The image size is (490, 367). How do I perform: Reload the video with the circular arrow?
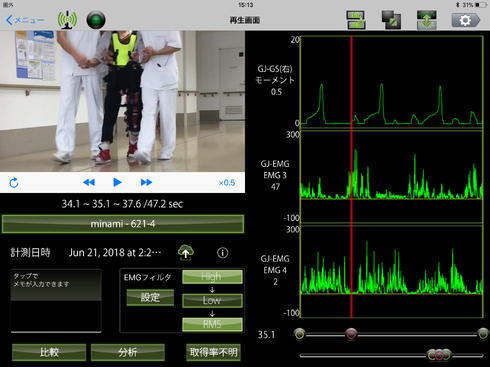[14, 183]
